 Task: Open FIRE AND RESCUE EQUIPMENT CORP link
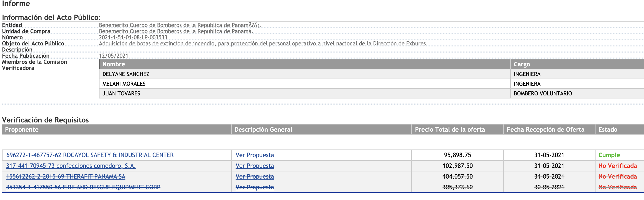pyautogui.click(x=83, y=187)
